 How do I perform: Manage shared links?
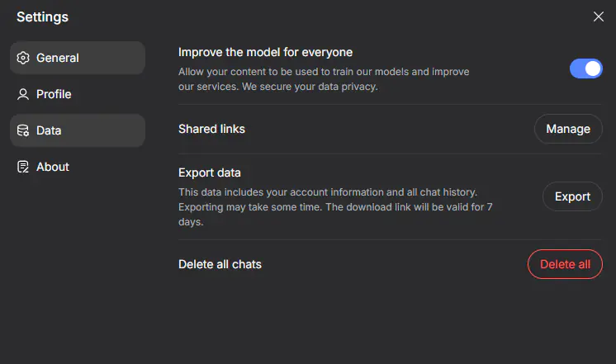[568, 129]
